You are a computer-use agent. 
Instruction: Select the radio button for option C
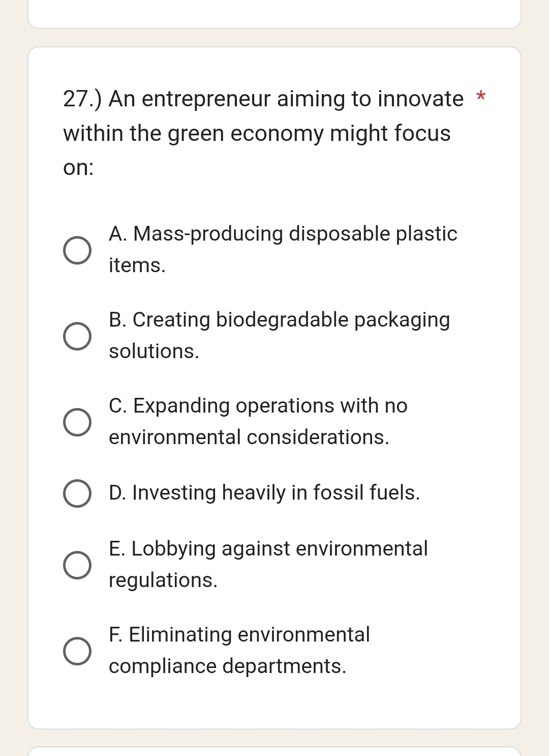pos(77,422)
